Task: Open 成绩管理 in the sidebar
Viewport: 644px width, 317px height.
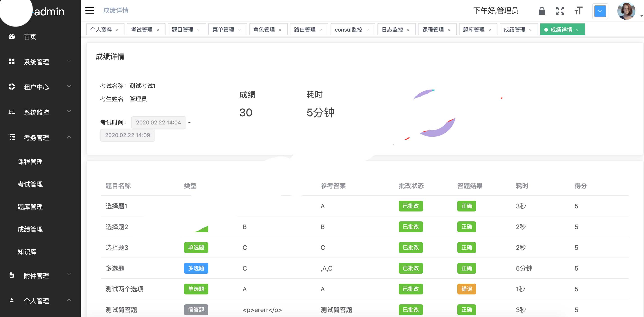Action: [x=30, y=229]
